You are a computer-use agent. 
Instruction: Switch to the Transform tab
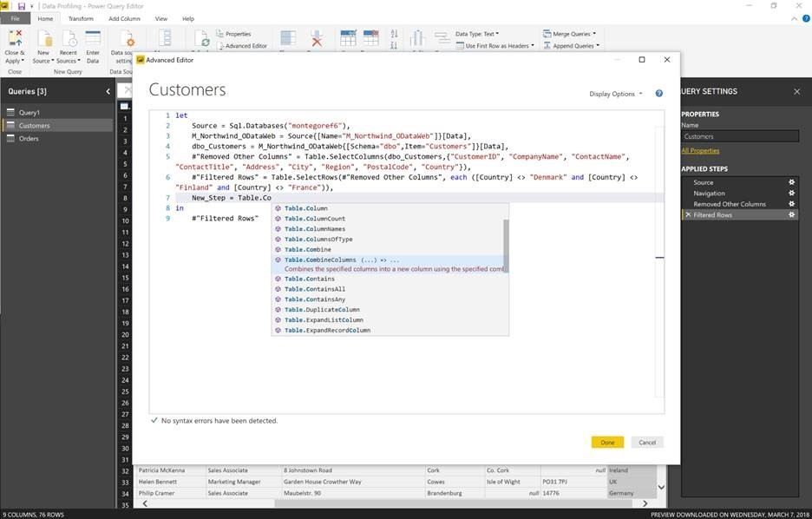coord(81,18)
